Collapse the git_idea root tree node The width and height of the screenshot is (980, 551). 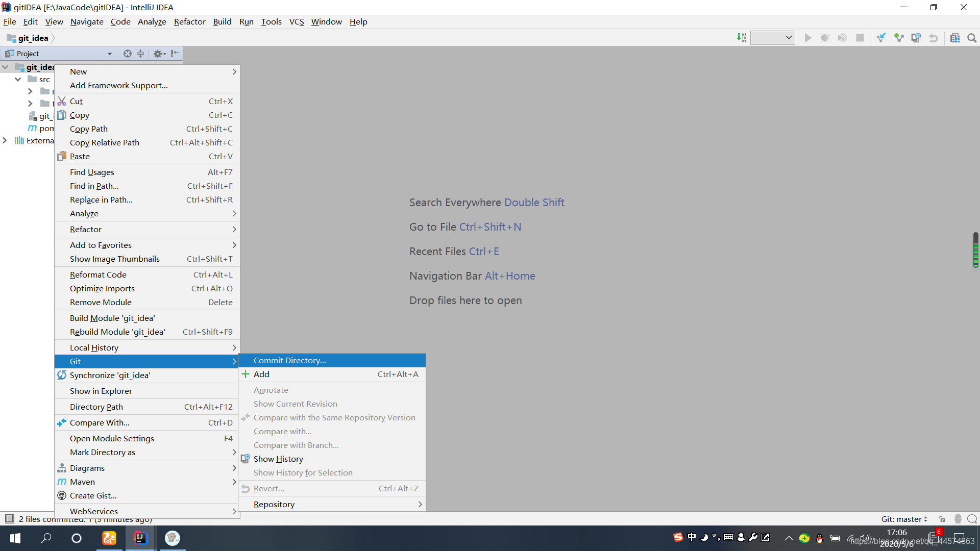[x=6, y=67]
